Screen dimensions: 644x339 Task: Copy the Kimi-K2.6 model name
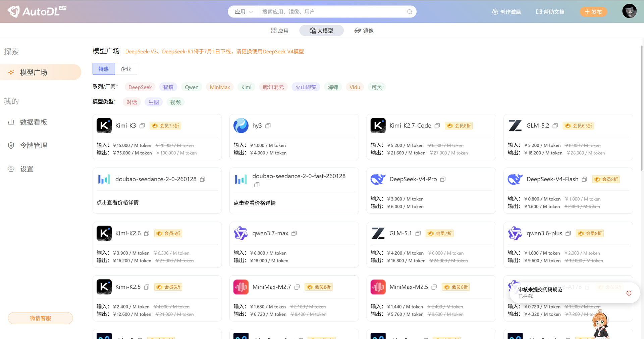pyautogui.click(x=147, y=234)
